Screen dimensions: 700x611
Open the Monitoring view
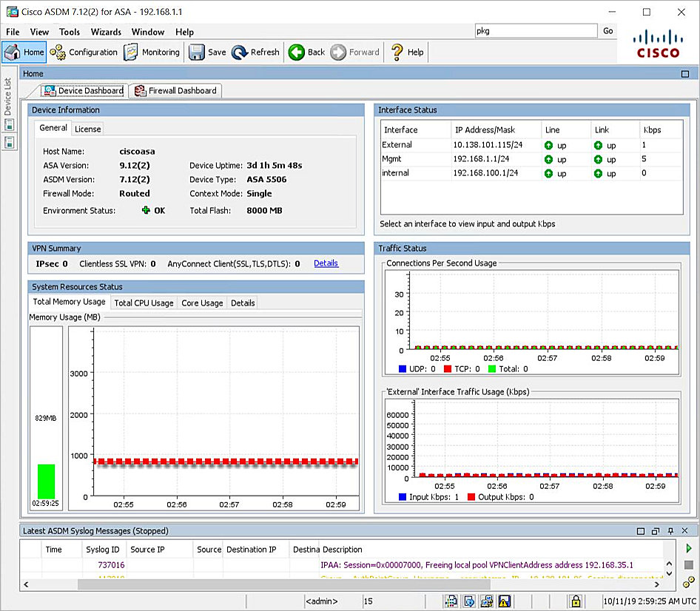[x=152, y=52]
